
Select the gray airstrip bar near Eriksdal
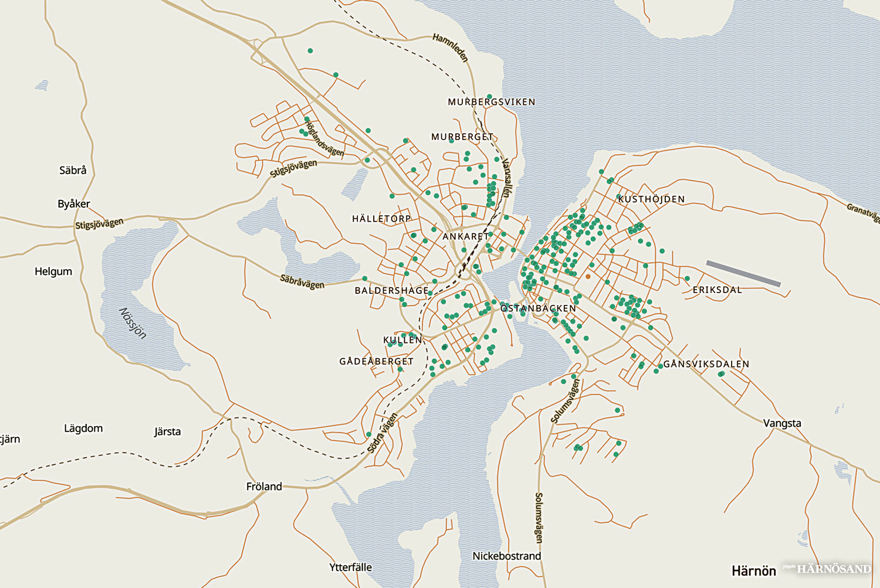click(x=743, y=274)
